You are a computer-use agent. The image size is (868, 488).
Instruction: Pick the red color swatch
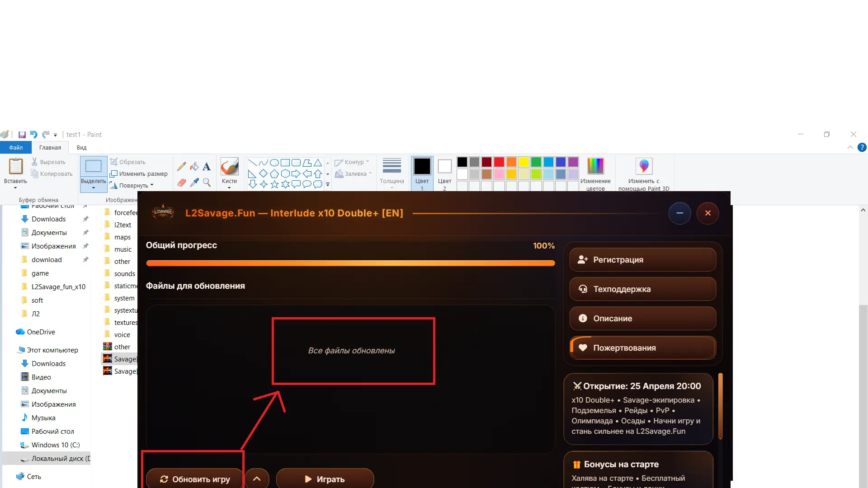point(499,162)
